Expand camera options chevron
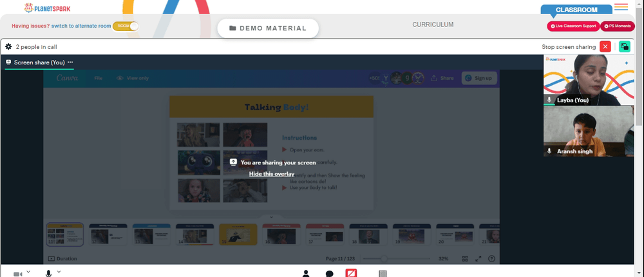 pyautogui.click(x=28, y=272)
